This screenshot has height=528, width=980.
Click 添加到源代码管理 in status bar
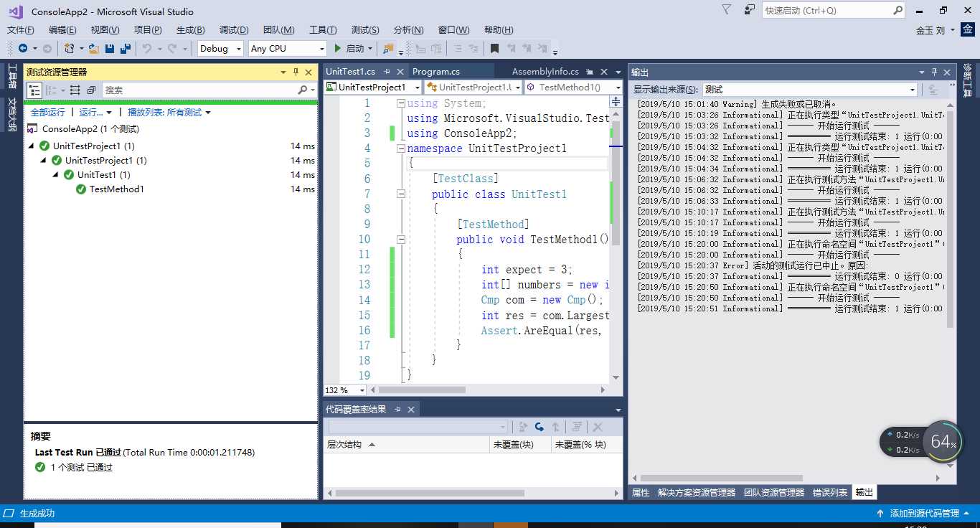(x=924, y=514)
